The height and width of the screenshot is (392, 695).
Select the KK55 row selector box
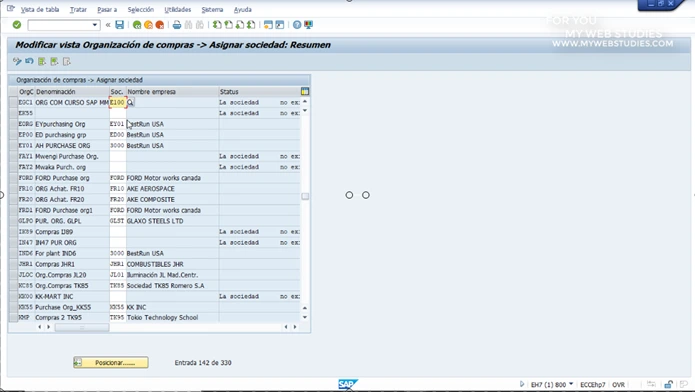point(13,307)
